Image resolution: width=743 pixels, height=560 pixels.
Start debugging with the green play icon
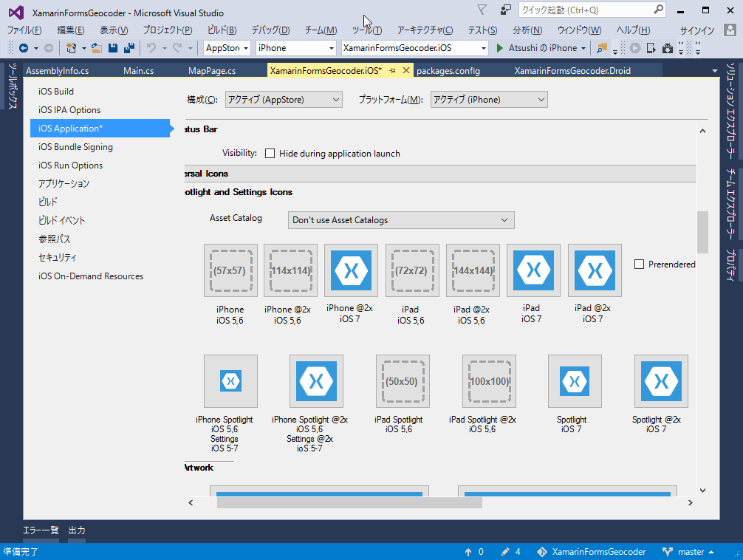point(499,48)
